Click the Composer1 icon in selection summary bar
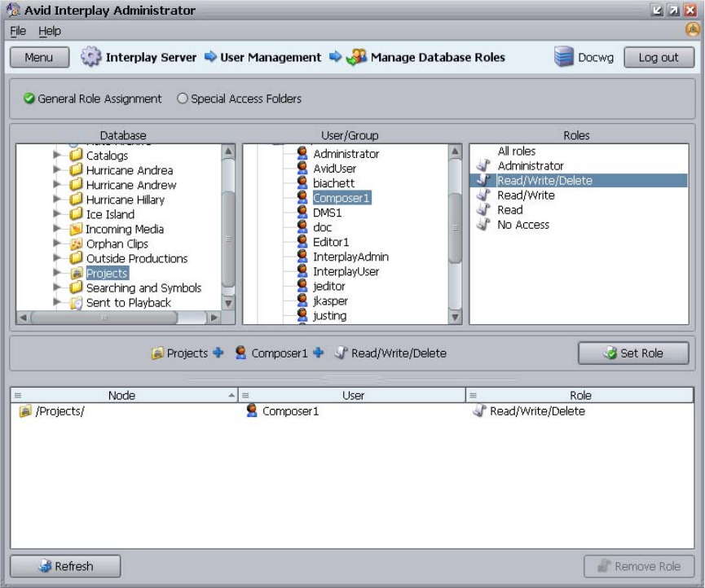 coord(241,353)
